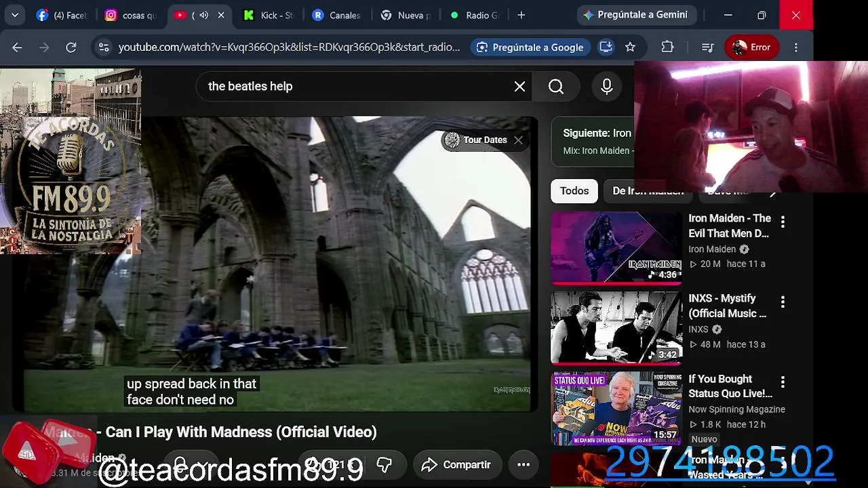
Task: Open the Chrome three-dot menu
Action: 796,47
